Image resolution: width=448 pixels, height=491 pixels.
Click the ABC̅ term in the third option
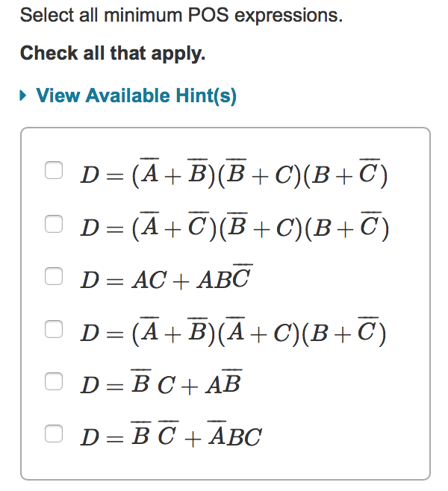coord(225,277)
